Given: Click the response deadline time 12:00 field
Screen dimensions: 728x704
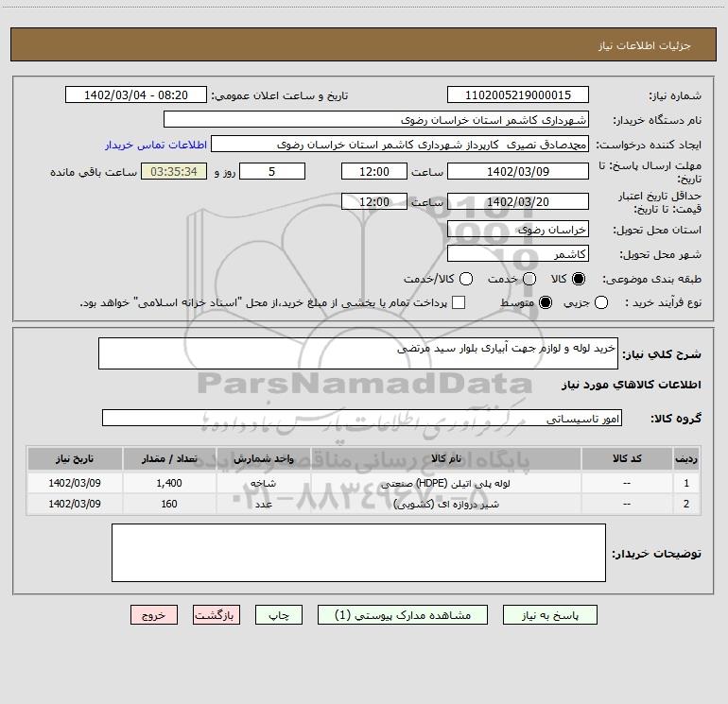Looking at the screenshot, I should (374, 171).
